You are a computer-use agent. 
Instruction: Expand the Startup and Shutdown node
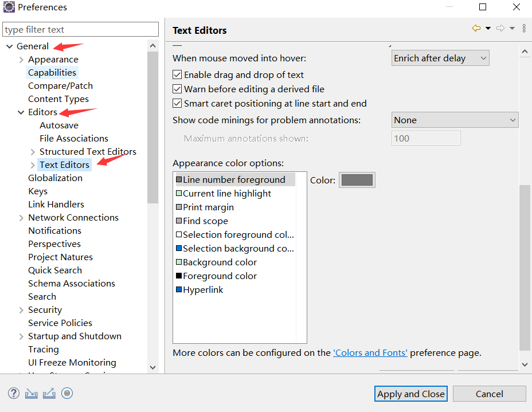pos(21,337)
